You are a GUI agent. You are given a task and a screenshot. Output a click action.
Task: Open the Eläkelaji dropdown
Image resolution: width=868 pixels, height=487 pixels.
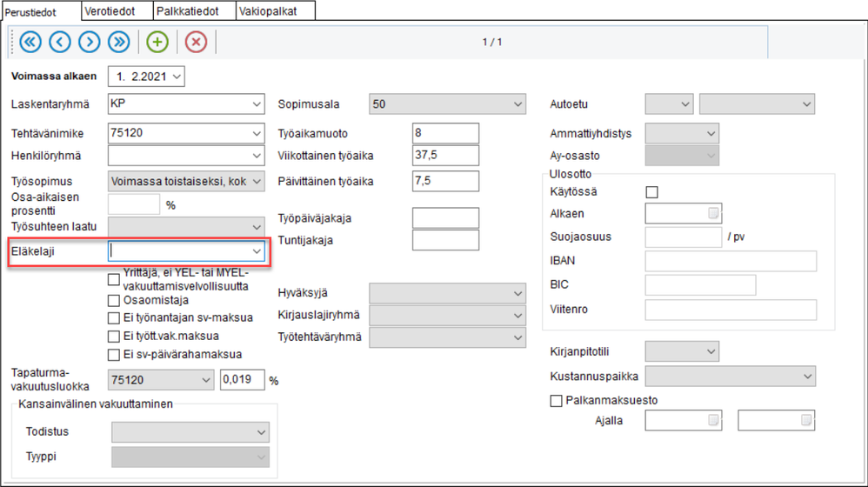point(257,251)
